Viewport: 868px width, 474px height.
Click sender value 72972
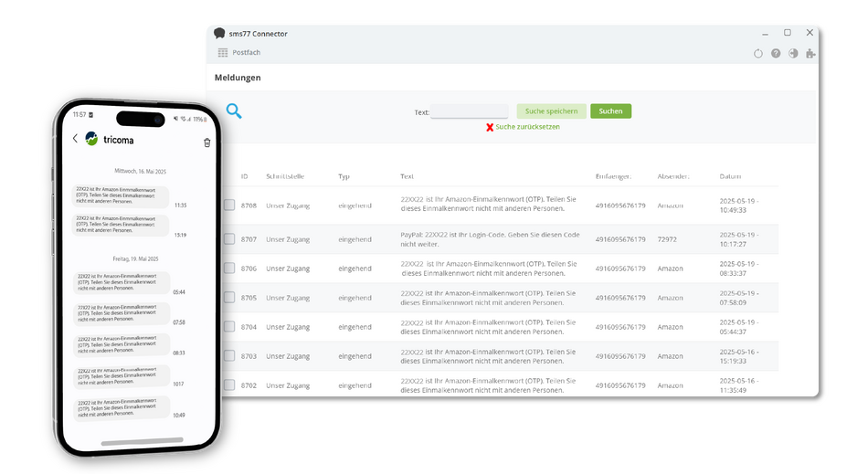pos(667,239)
